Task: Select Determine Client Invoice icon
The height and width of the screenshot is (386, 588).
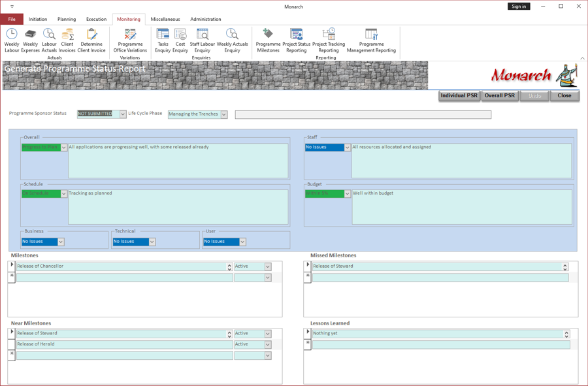Action: (91, 40)
